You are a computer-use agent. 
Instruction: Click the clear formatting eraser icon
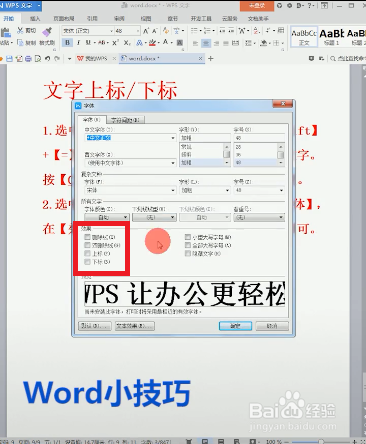point(166,31)
